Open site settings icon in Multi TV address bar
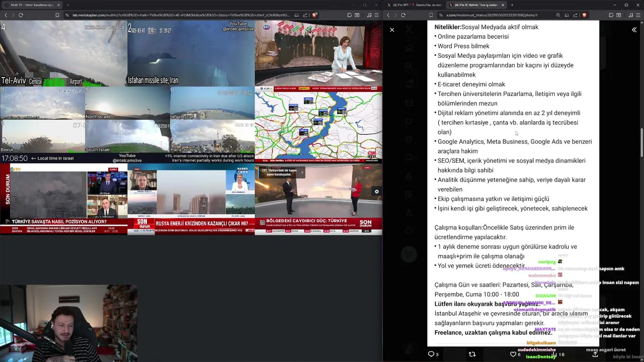Screen dimensions: 644x362 (x=67, y=15)
